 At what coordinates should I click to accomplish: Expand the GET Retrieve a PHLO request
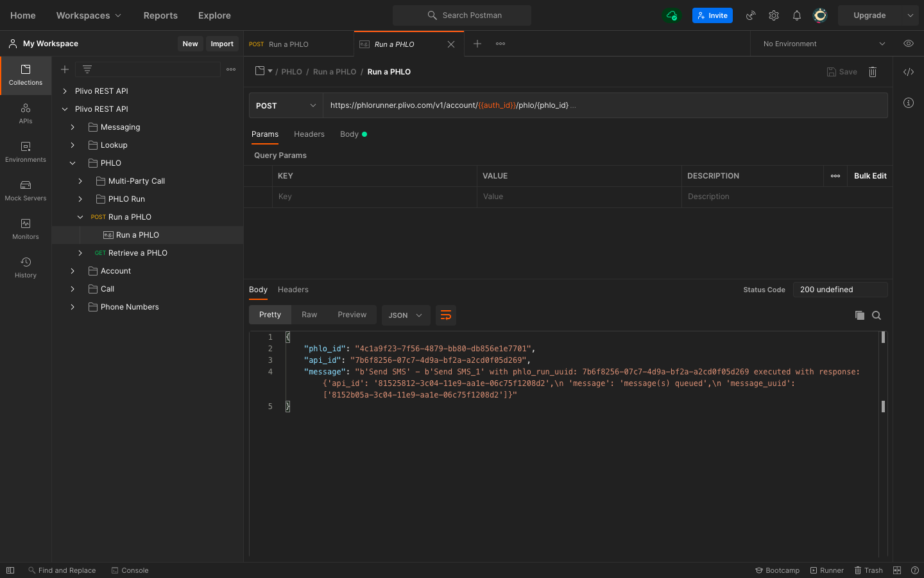click(80, 253)
